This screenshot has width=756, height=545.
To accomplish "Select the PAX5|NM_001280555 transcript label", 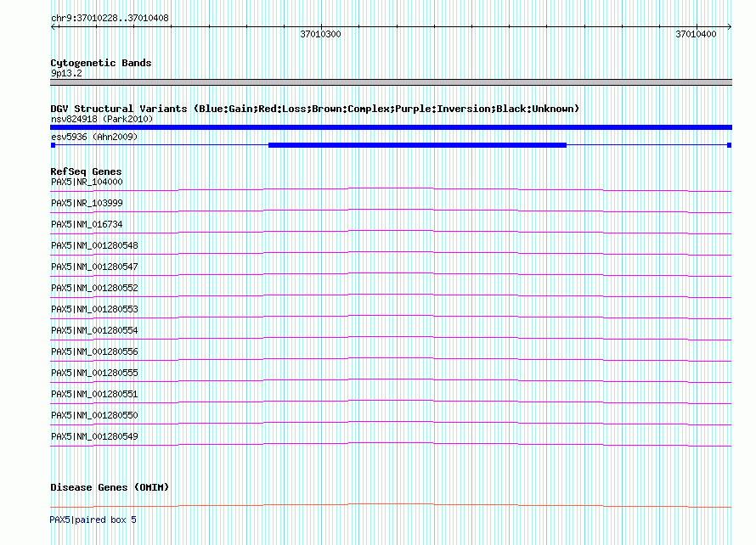I will coord(94,373).
